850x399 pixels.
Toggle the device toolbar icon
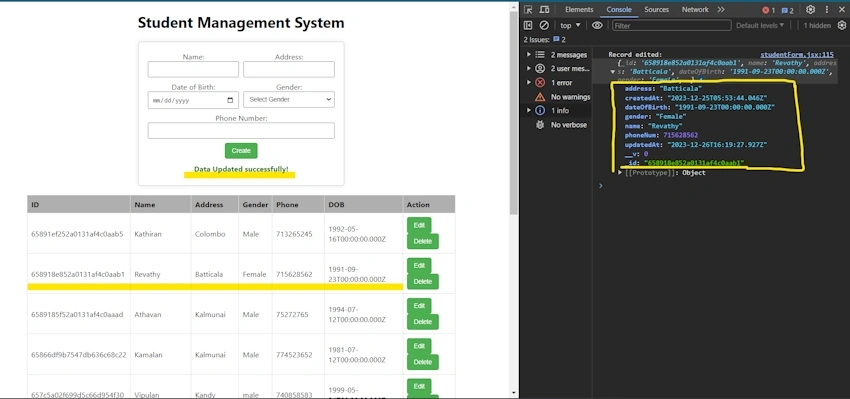pos(545,10)
